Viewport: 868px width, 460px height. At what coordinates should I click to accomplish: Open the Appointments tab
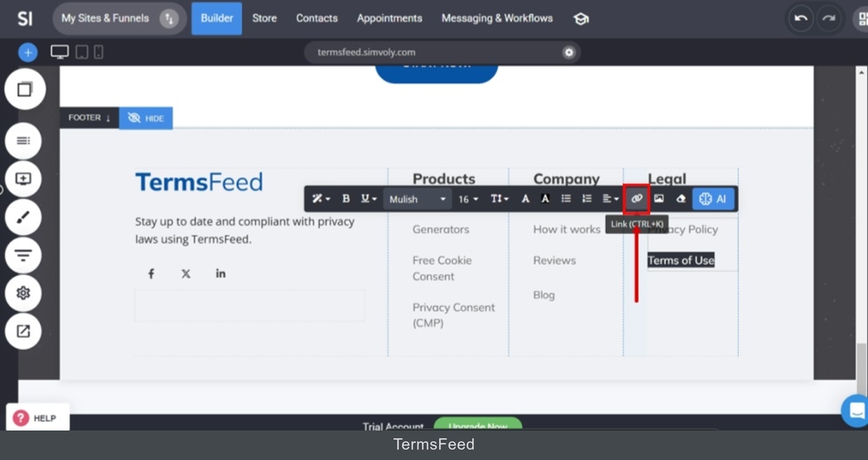pos(389,18)
